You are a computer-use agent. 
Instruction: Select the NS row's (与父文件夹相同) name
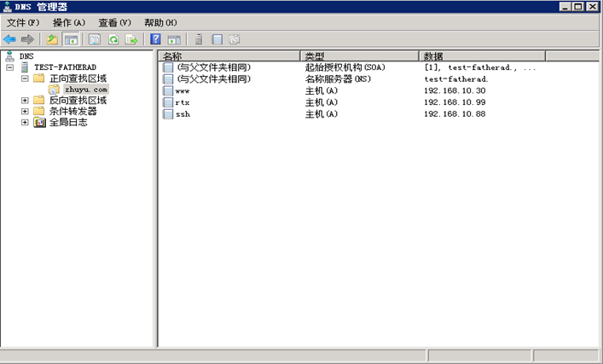click(x=213, y=79)
